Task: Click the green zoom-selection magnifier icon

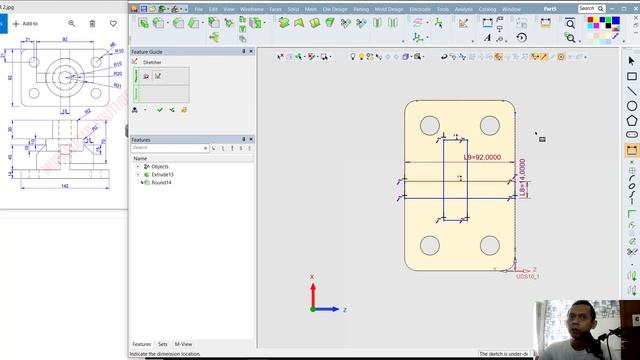Action: (x=570, y=38)
